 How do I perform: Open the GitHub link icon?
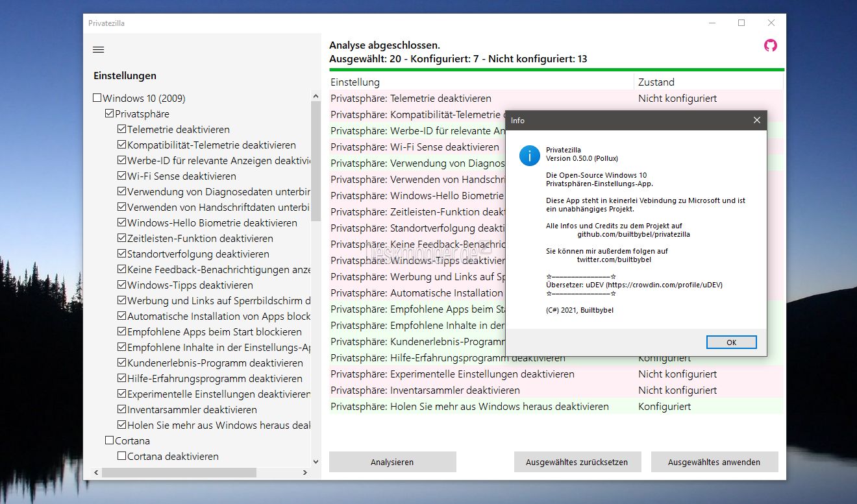[x=770, y=45]
